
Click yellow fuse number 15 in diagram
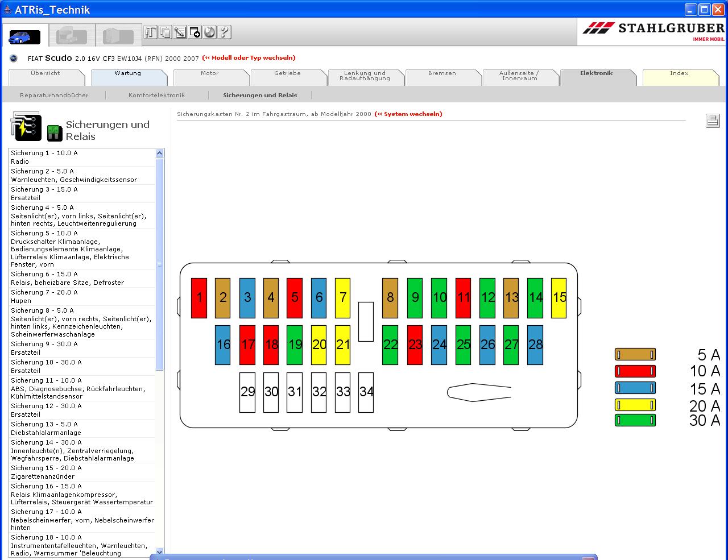[x=559, y=297]
